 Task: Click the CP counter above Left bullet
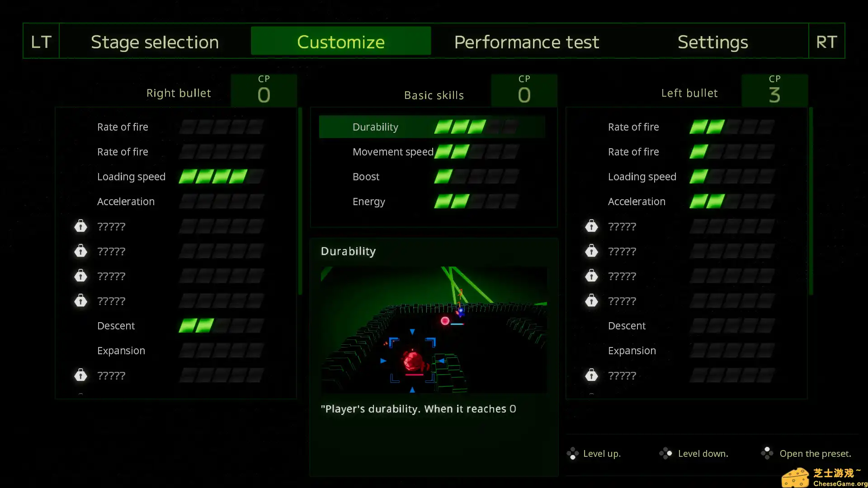click(x=774, y=90)
